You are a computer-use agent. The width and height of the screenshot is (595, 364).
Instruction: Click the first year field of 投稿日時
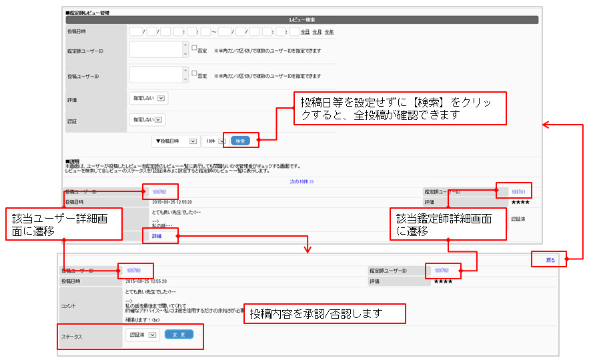coord(136,31)
